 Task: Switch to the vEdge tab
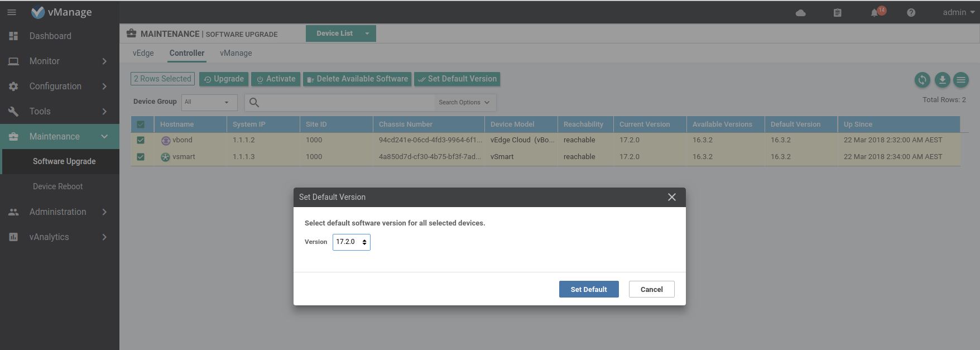[143, 53]
